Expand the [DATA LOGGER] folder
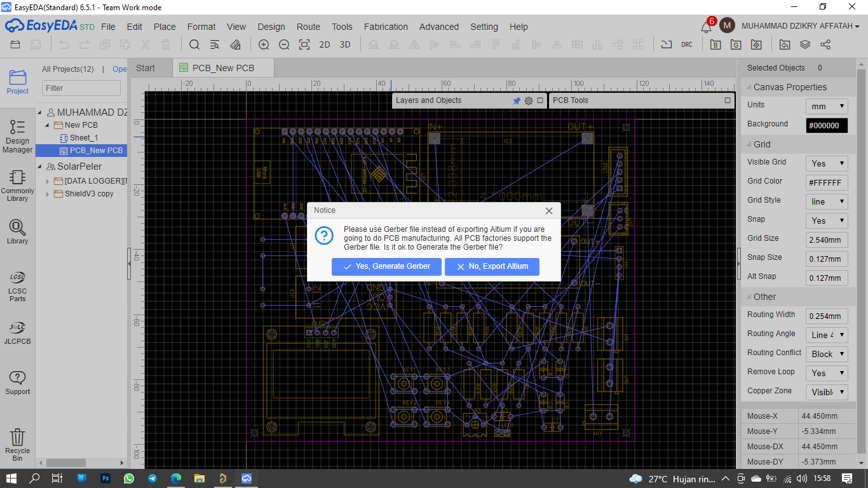868x488 pixels. coord(48,181)
